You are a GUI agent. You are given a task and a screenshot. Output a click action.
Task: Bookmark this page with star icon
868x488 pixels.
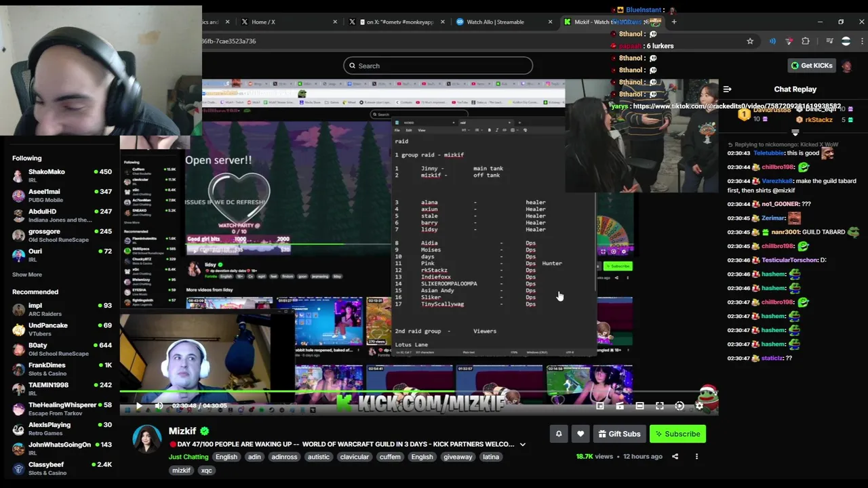[x=750, y=41]
